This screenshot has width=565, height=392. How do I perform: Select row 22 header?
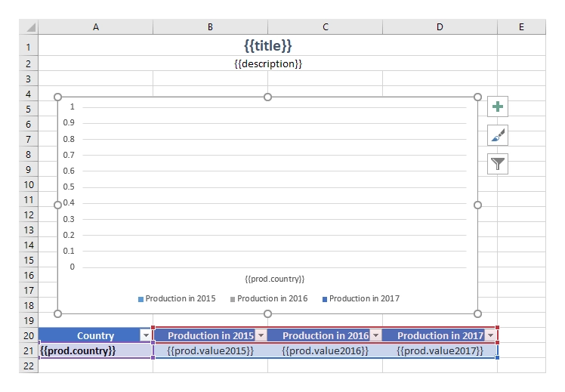coord(29,366)
